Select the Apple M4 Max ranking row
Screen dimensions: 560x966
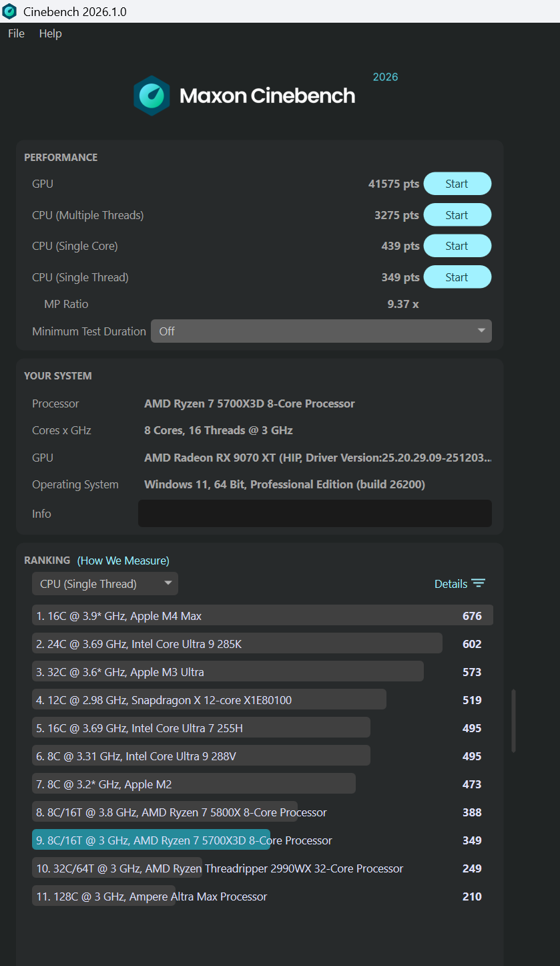point(262,616)
